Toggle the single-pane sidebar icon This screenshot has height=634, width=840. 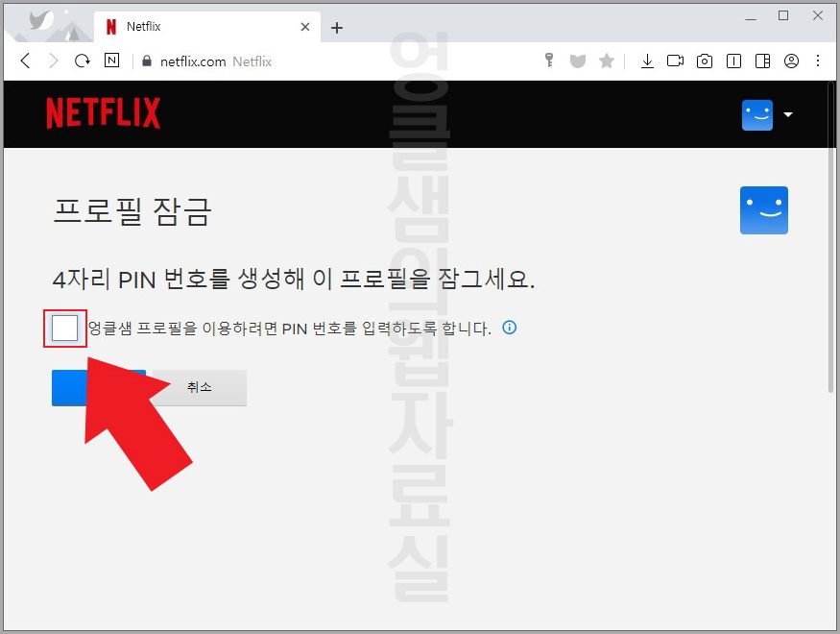click(733, 61)
